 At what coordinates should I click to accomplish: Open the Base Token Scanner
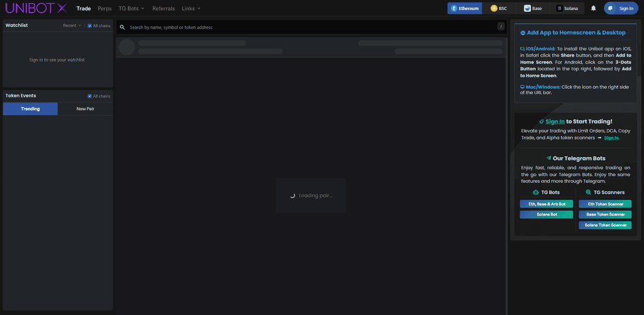click(605, 214)
